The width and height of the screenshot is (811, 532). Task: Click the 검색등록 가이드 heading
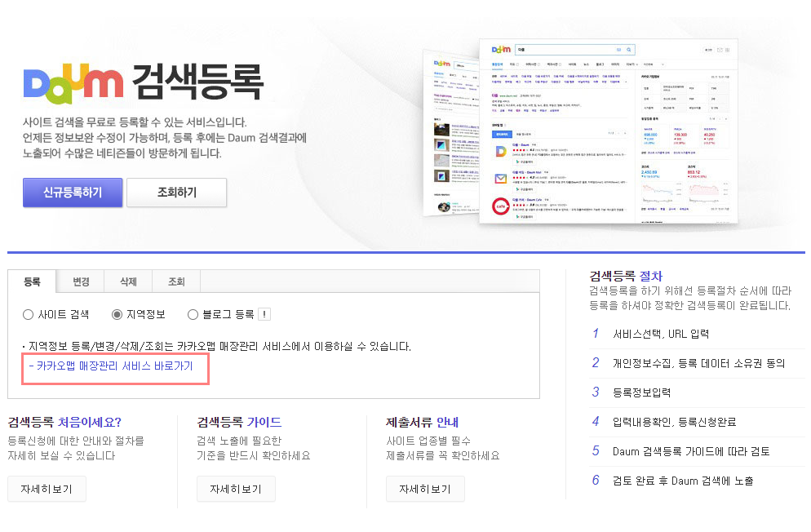coord(239,422)
